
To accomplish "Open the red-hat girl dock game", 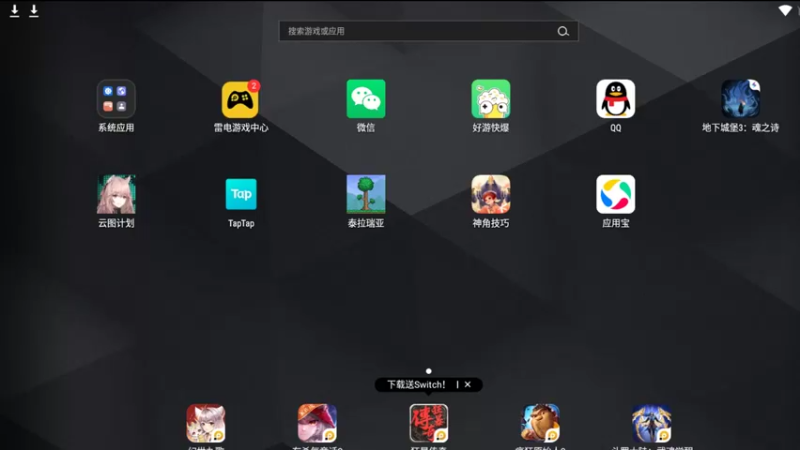I will point(317,423).
